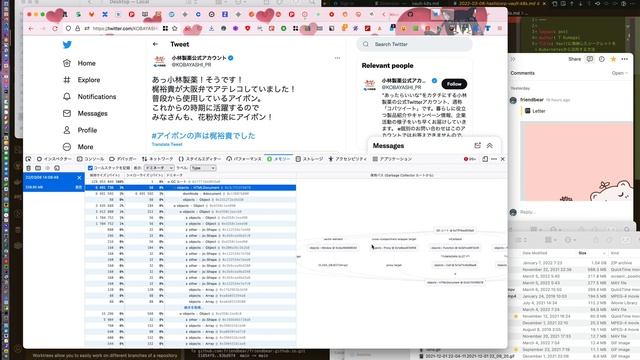This screenshot has width=640, height=360.
Task: Bookmark the page with the star icon
Action: 175,29
